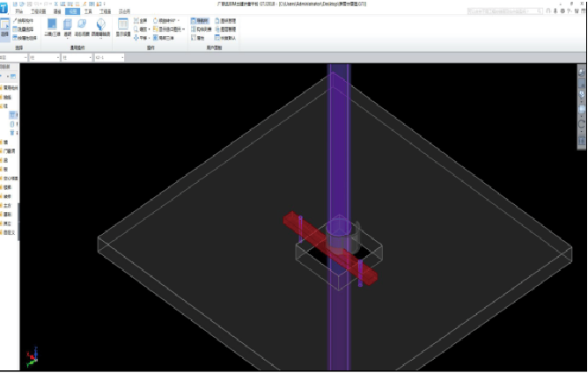Viewport: 588px width, 373px height.
Task: Open the 建模 ribbon tab
Action: point(57,11)
